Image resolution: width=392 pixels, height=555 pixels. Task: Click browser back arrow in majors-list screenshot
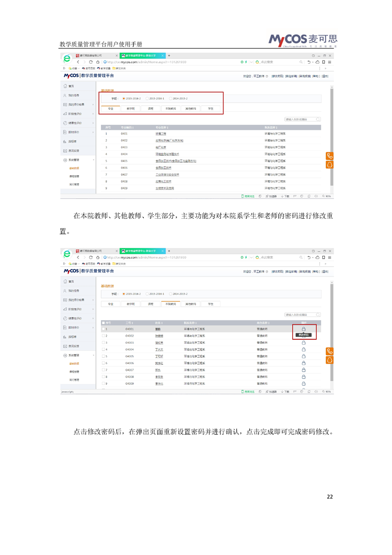pyautogui.click(x=78, y=62)
